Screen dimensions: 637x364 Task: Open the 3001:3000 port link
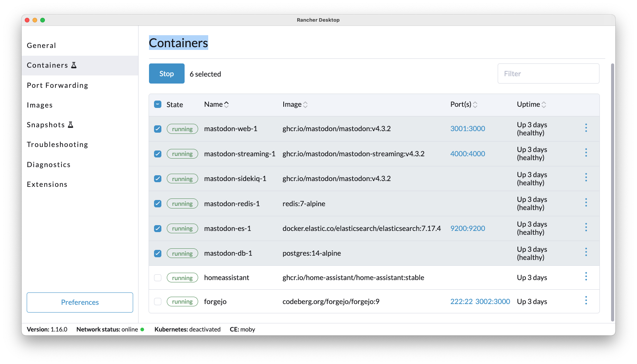tap(467, 129)
